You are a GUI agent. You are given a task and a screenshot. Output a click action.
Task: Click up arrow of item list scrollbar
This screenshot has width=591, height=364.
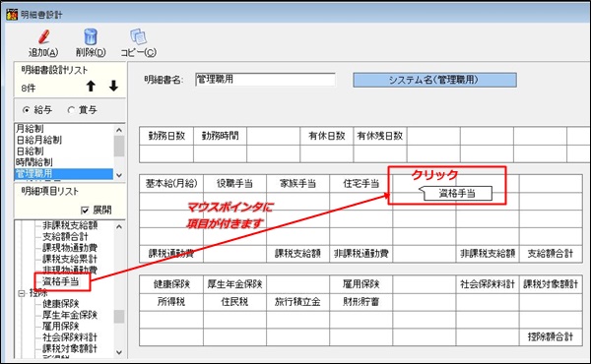coord(119,226)
